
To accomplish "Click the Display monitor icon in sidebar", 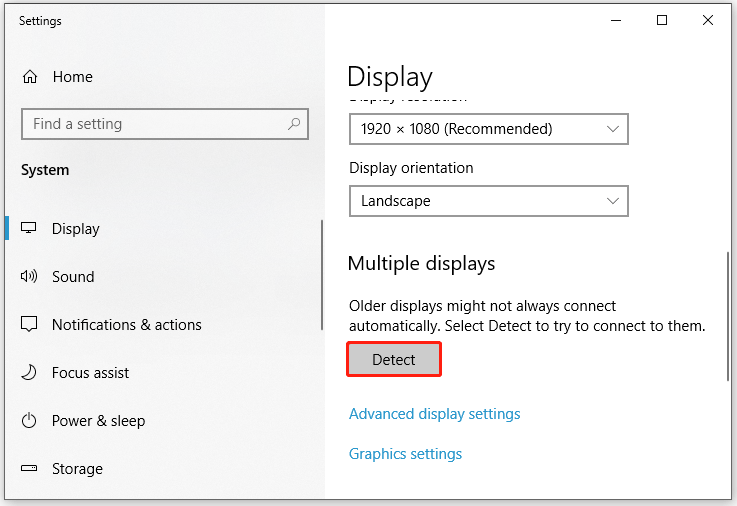I will pyautogui.click(x=29, y=228).
